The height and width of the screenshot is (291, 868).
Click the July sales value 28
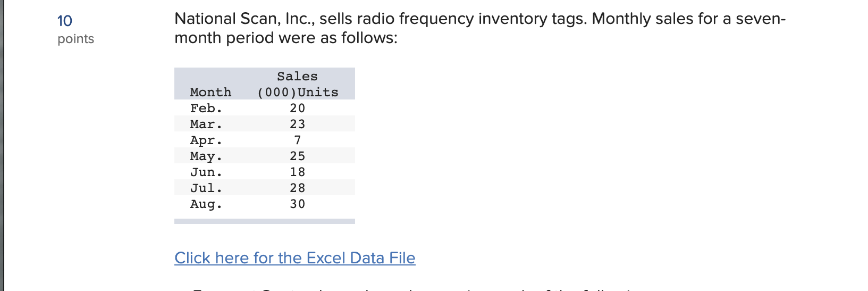coord(297,188)
